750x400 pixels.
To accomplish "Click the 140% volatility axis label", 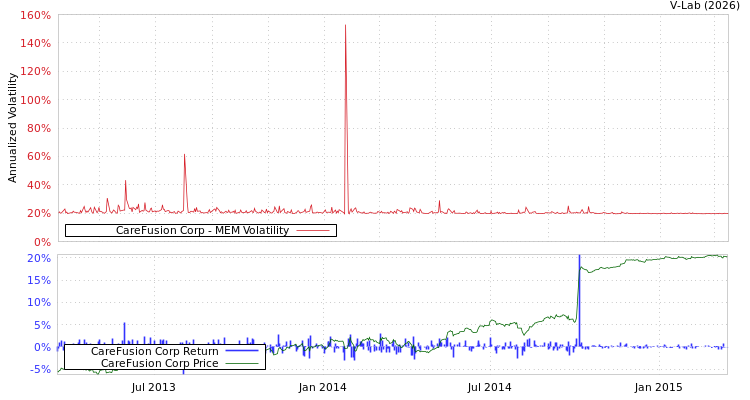I will pyautogui.click(x=35, y=44).
